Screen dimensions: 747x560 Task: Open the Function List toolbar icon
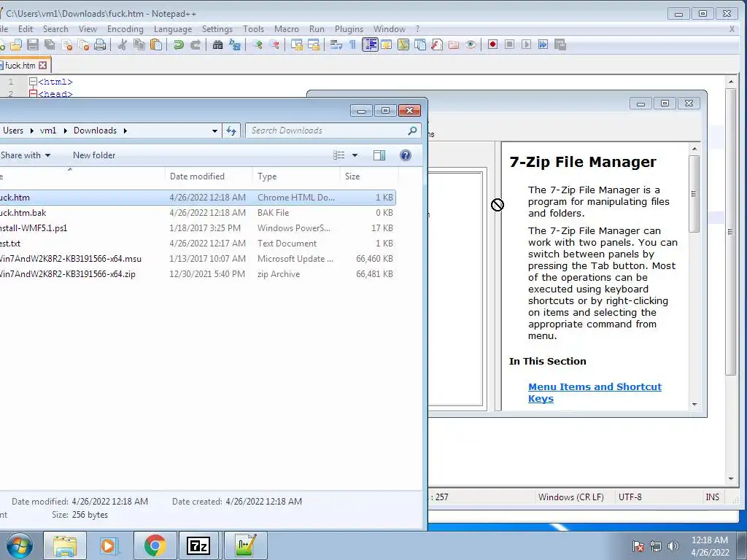tap(437, 44)
